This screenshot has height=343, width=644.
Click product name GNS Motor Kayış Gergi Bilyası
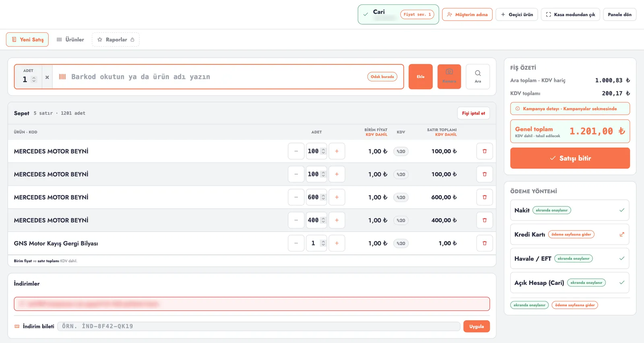click(x=56, y=243)
